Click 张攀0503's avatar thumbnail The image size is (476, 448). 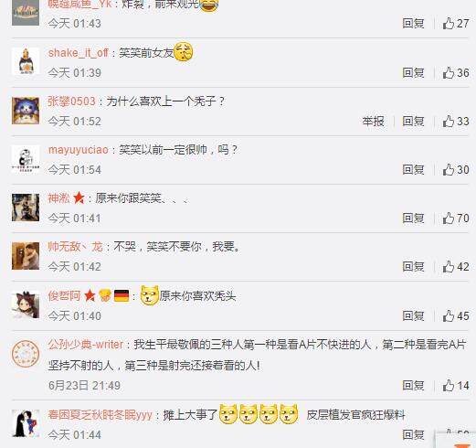click(x=26, y=111)
